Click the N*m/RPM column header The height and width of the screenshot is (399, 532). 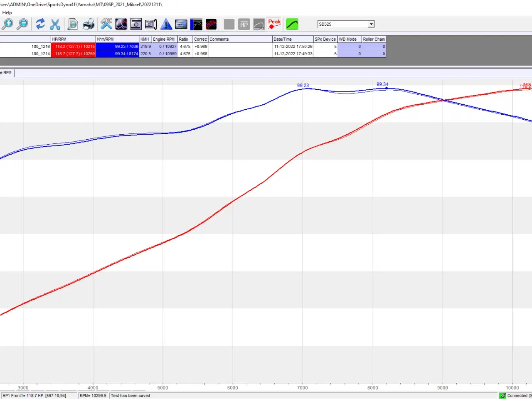117,39
